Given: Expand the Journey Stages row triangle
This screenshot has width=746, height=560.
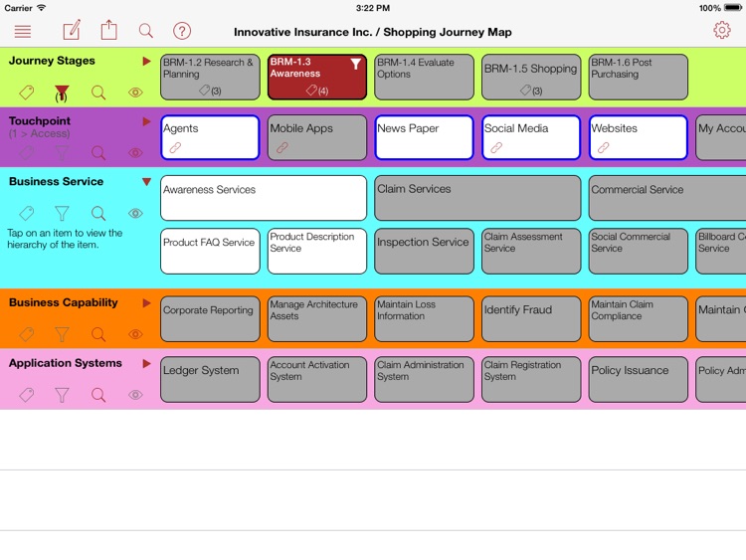Looking at the screenshot, I should coord(146,61).
